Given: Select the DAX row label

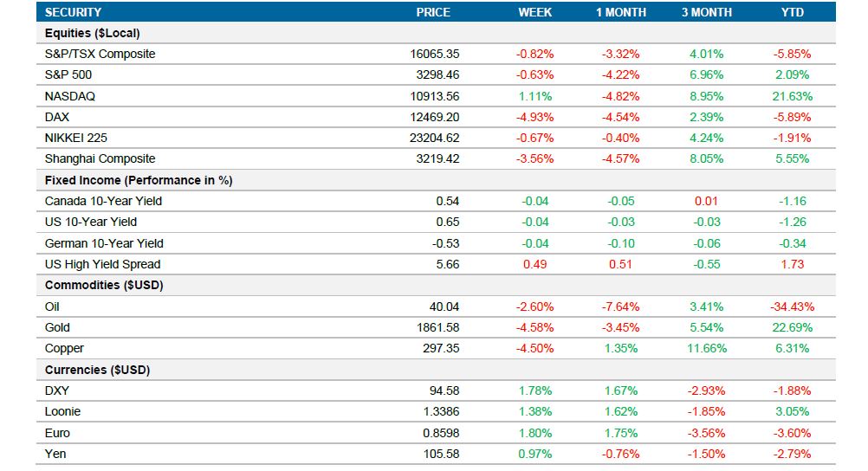Looking at the screenshot, I should click(x=57, y=118).
